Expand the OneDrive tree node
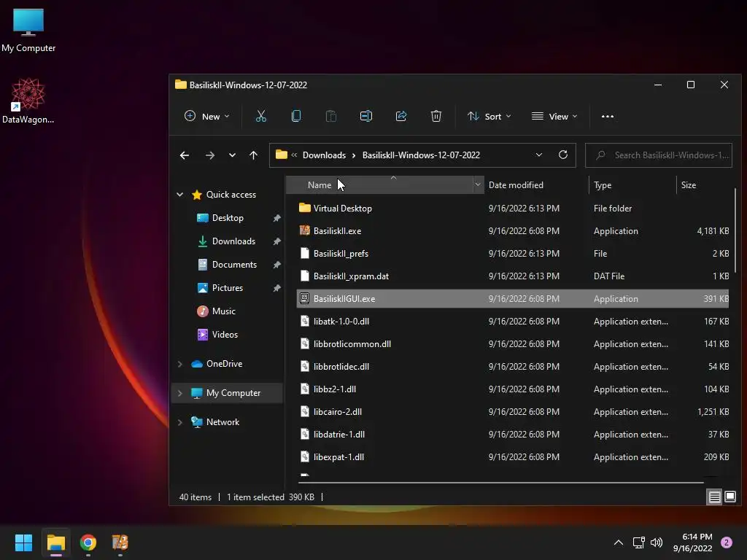This screenshot has width=747, height=560. (x=180, y=364)
